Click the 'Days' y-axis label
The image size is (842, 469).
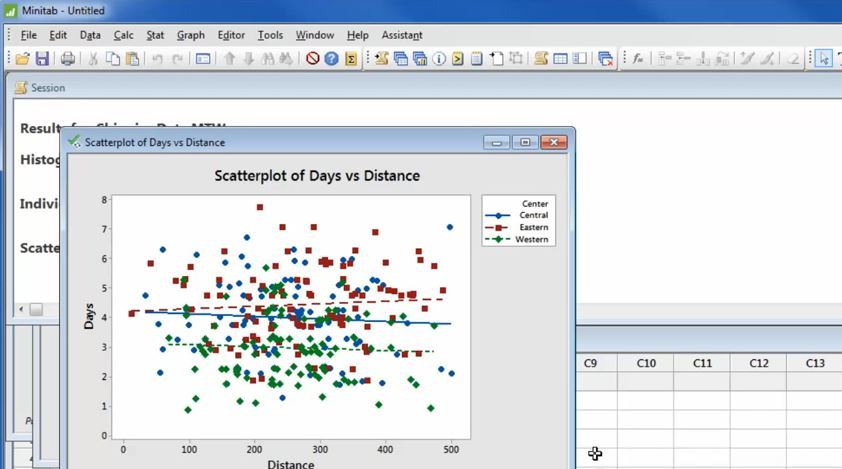[89, 316]
